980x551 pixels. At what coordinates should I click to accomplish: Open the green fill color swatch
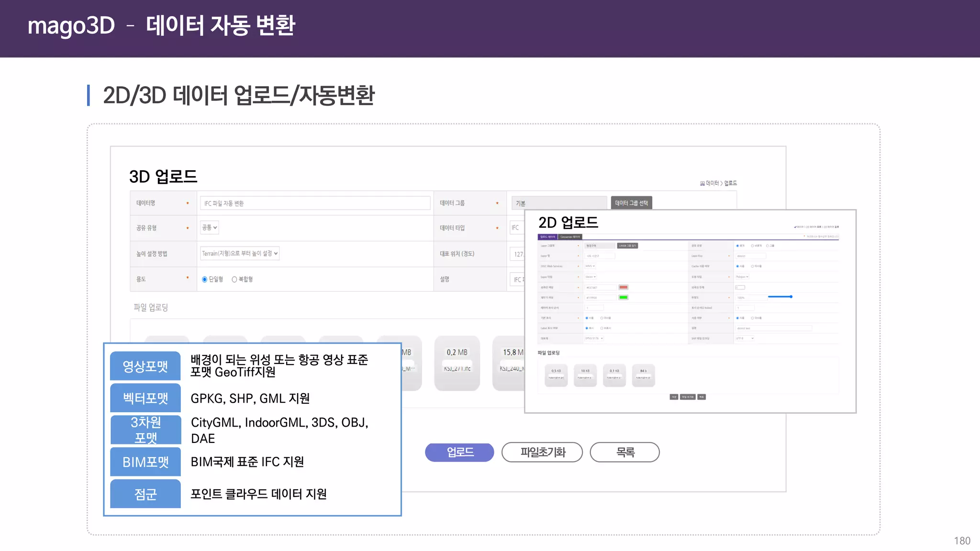click(x=624, y=297)
